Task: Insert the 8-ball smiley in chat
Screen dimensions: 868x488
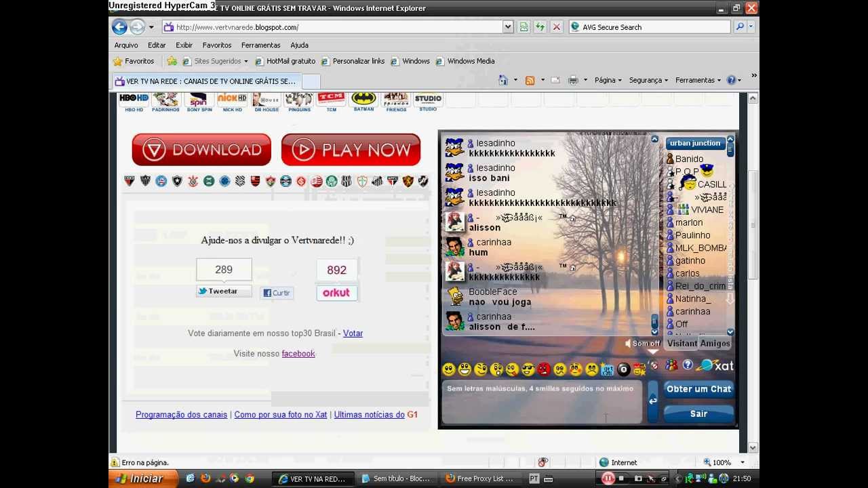Action: pyautogui.click(x=623, y=369)
